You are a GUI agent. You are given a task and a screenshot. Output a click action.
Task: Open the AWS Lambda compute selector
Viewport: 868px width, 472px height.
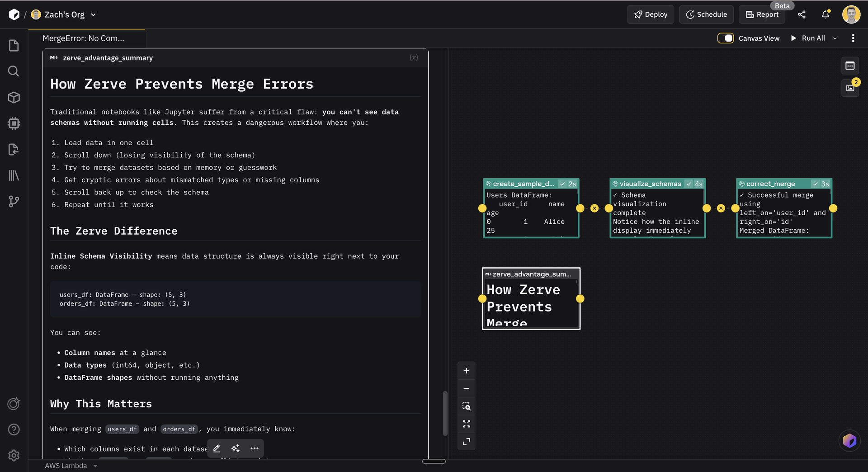pos(70,466)
